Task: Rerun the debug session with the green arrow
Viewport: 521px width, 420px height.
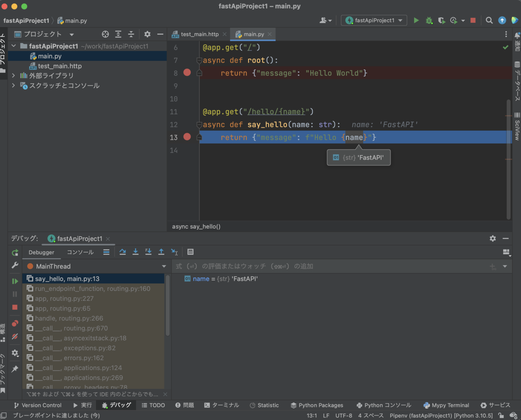Action: tap(15, 253)
